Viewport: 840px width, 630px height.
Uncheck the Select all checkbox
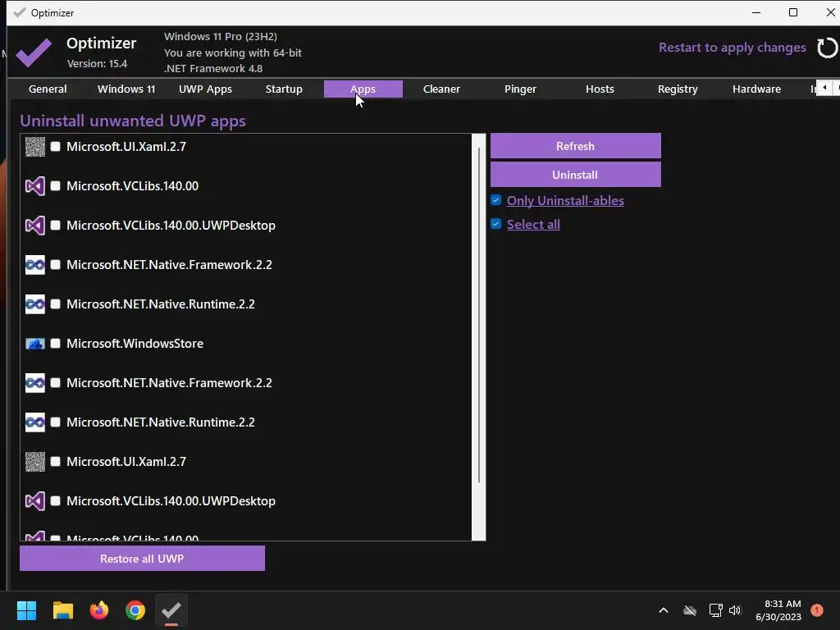click(496, 224)
